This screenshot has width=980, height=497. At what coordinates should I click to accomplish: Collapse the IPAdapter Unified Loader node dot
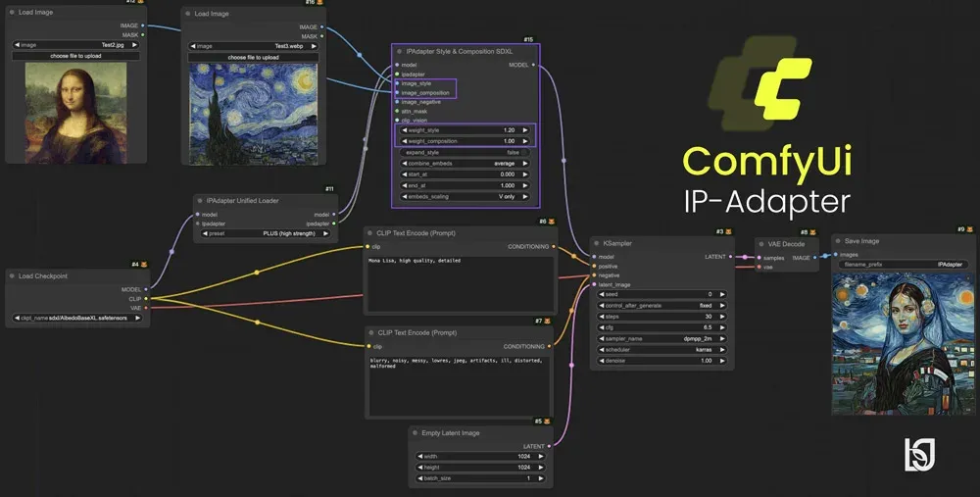tap(200, 201)
